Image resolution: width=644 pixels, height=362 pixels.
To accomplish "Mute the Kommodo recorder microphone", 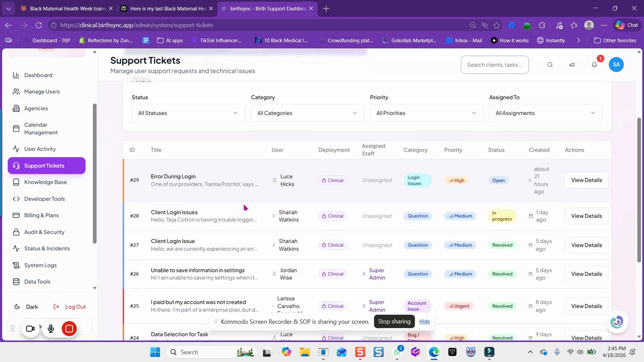I will coord(51,329).
